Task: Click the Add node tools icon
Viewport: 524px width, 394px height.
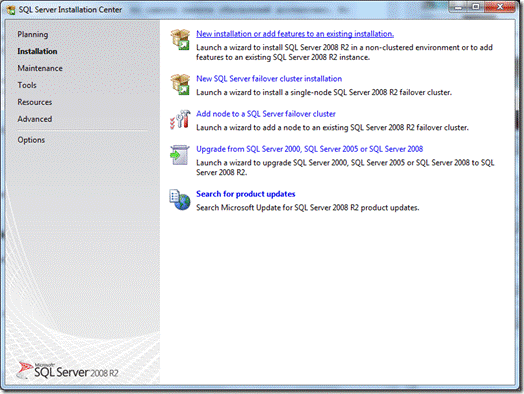Action: click(180, 119)
